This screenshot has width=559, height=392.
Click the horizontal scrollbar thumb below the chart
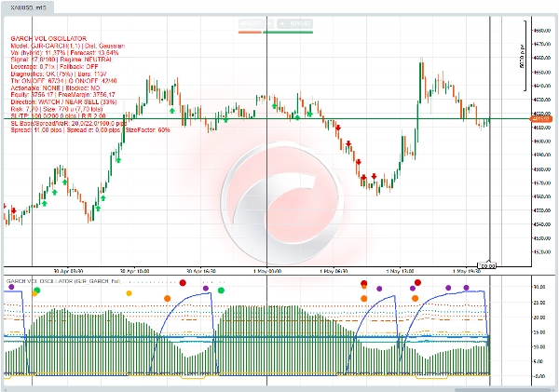click(503, 389)
